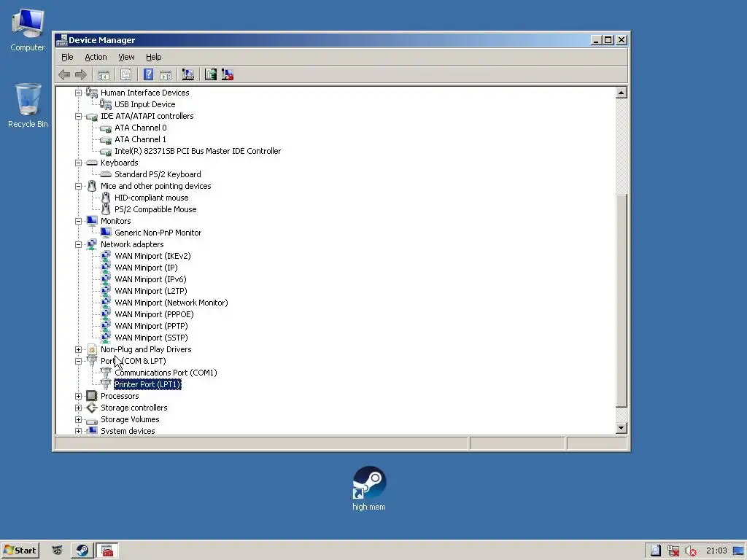Click Scan for hardware changes icon

coord(187,75)
